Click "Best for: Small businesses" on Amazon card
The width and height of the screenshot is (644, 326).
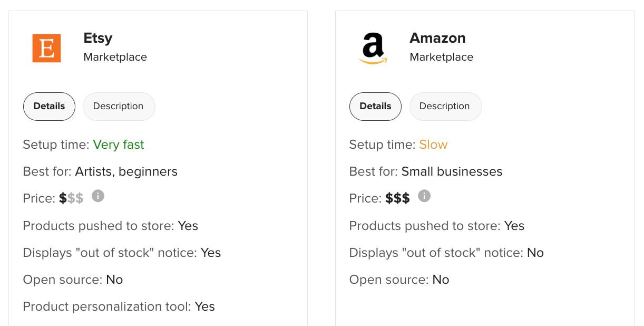point(426,171)
